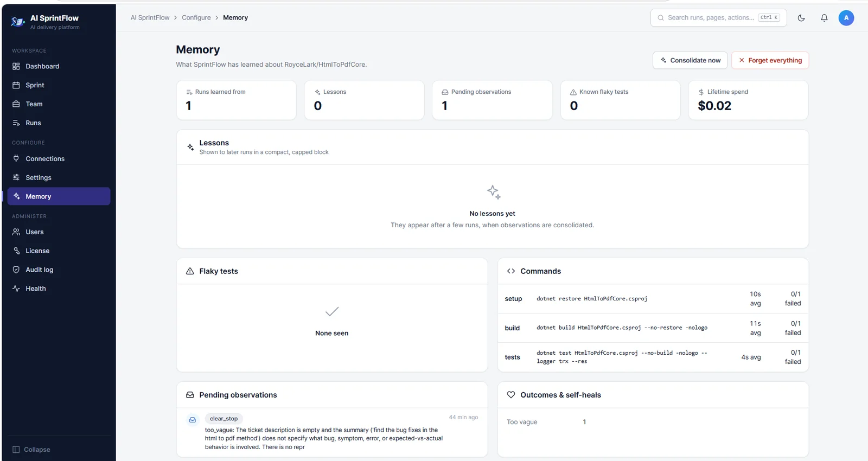Collapse the sidebar
868x461 pixels.
pyautogui.click(x=31, y=450)
